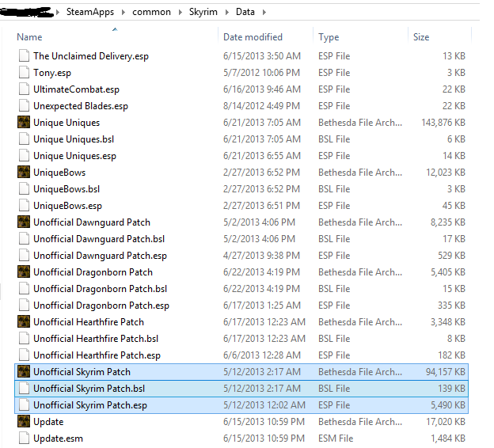Click the Unique Uniques archive icon
Screen dimensions: 494x448
pos(24,122)
